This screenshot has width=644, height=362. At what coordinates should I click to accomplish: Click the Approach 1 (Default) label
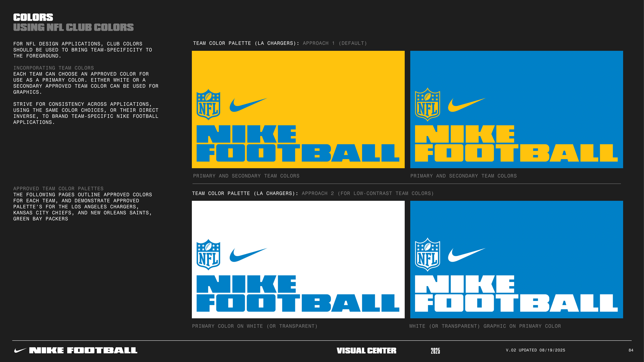pos(335,43)
